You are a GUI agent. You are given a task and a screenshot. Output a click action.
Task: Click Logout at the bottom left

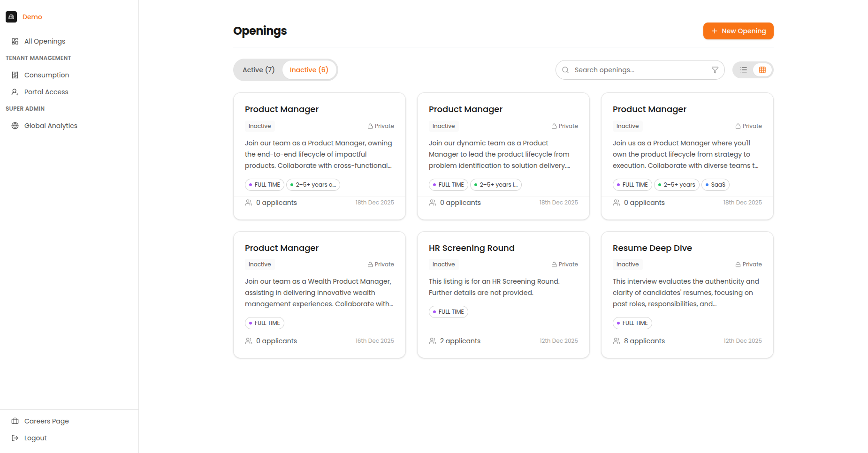pos(35,438)
